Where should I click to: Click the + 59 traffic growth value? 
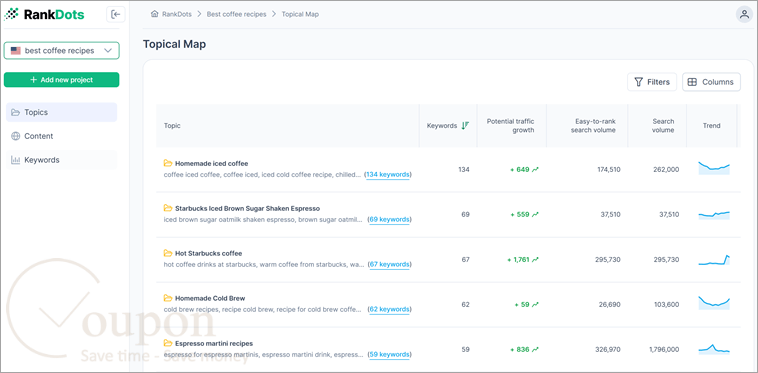(x=522, y=304)
